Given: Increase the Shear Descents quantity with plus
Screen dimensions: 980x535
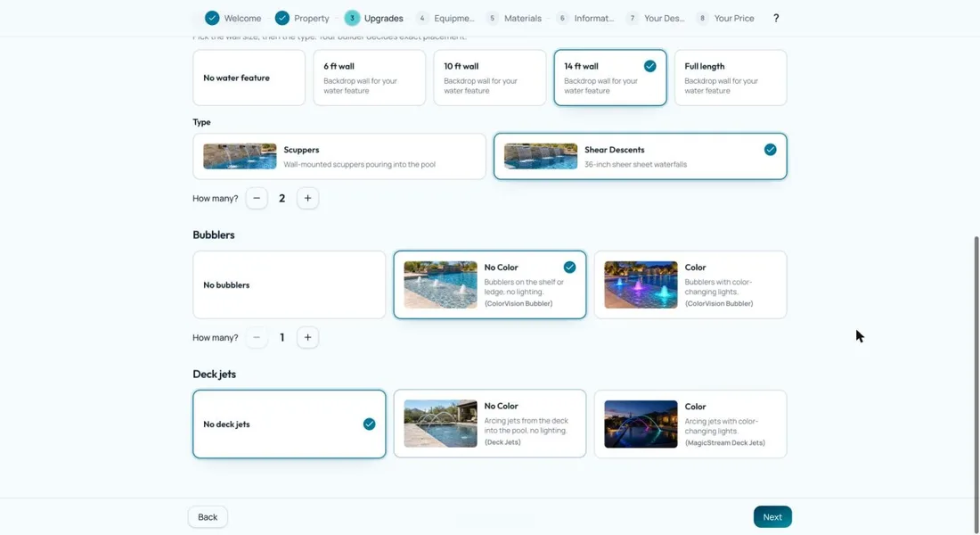Looking at the screenshot, I should click(x=307, y=198).
